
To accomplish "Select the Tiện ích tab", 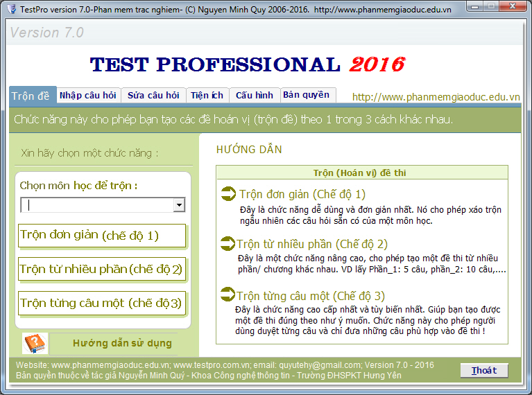I will (x=207, y=95).
